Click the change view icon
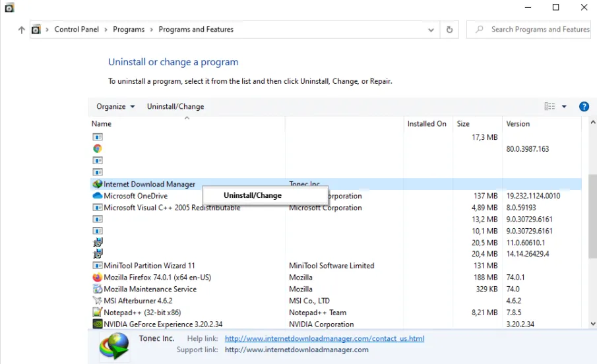Screen dimensions: 597x364 (550, 106)
